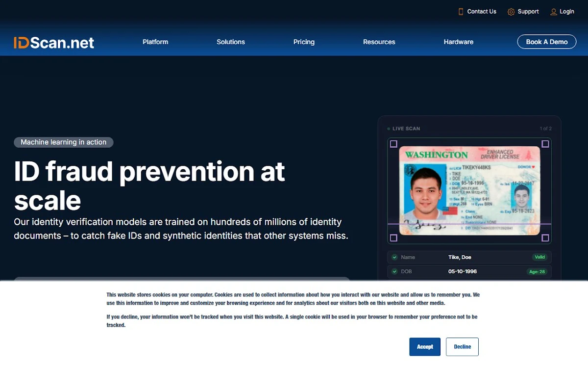Image resolution: width=588 pixels, height=368 pixels.
Task: Click the Contact Us phone icon
Action: [461, 12]
